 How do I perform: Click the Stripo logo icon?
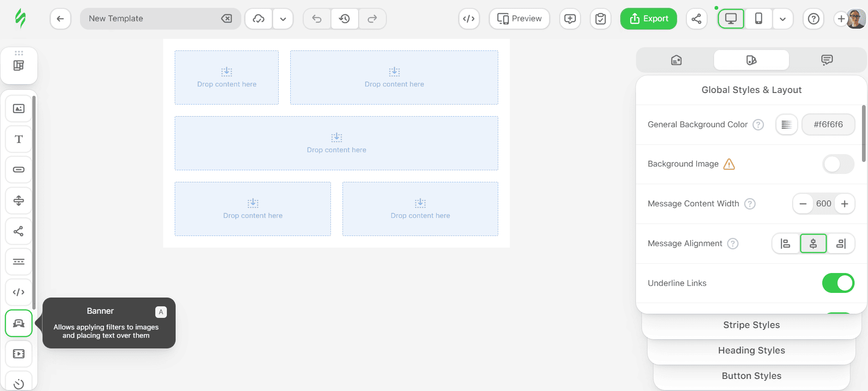[20, 19]
